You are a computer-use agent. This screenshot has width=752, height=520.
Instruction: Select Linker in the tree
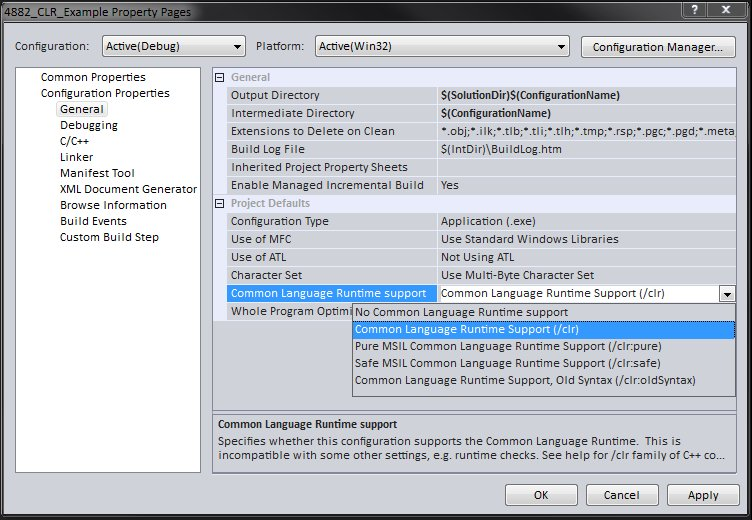76,157
